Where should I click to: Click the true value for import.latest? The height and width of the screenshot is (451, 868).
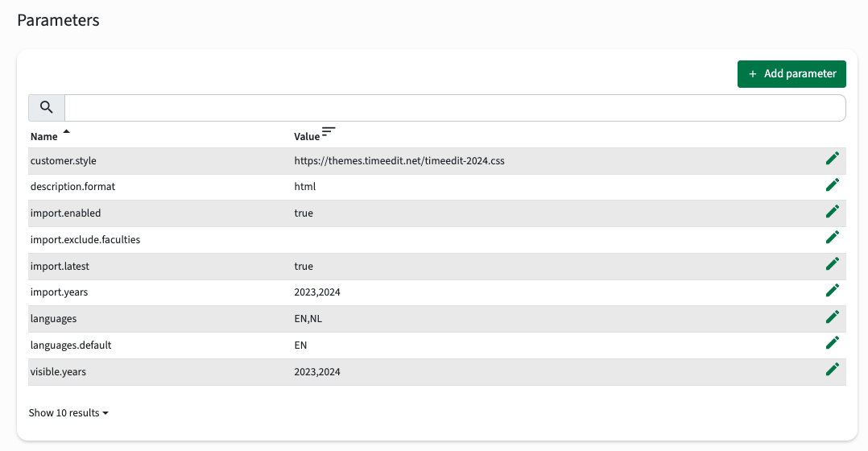(304, 267)
